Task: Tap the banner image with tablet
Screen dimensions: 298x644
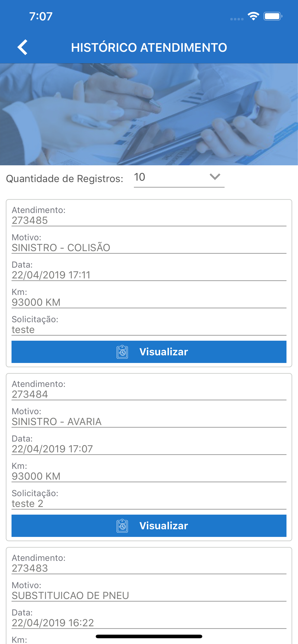Action: point(149,114)
